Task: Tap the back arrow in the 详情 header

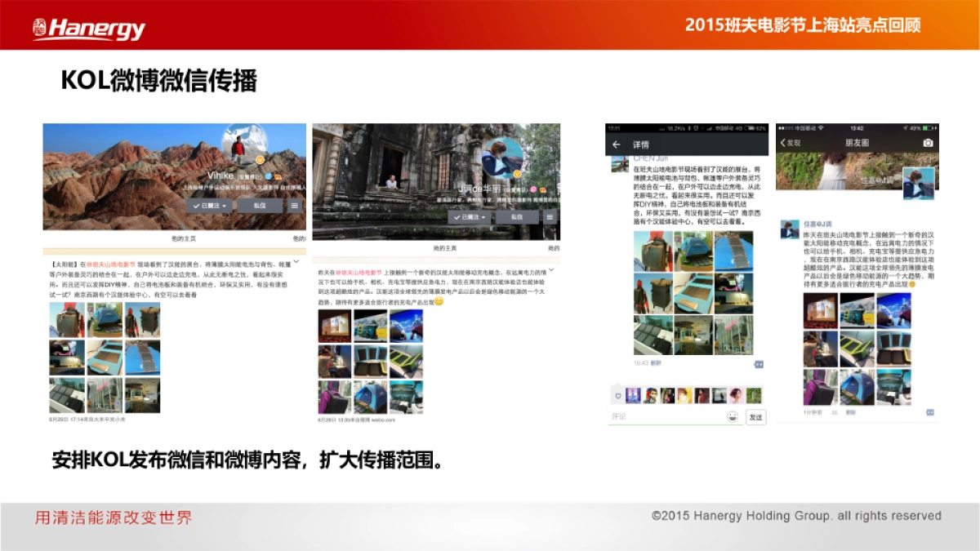Action: point(617,144)
